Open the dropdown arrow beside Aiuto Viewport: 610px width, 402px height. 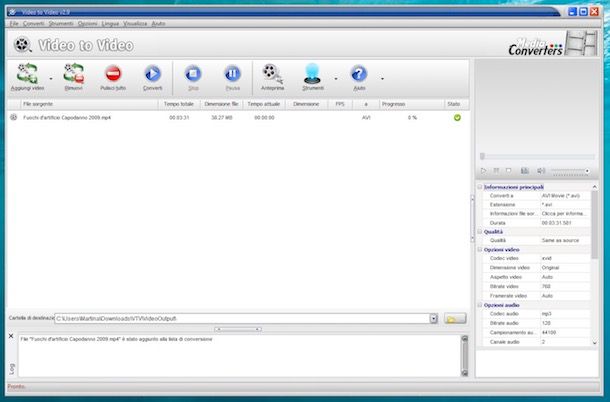click(x=382, y=79)
